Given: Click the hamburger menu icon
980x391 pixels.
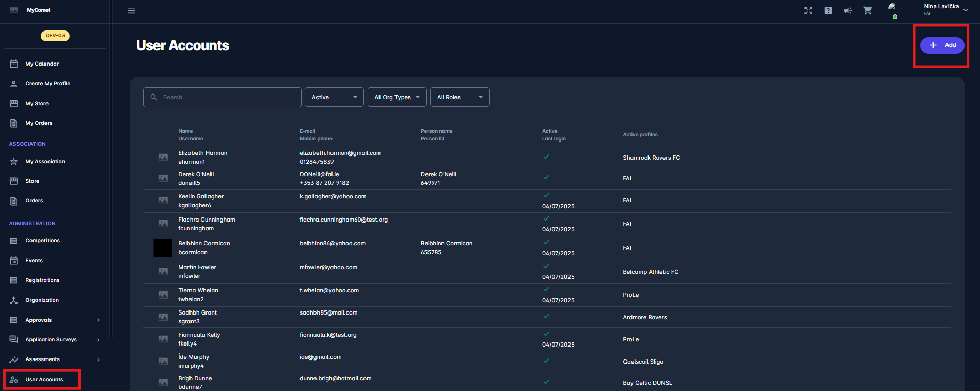Looking at the screenshot, I should coord(131,11).
